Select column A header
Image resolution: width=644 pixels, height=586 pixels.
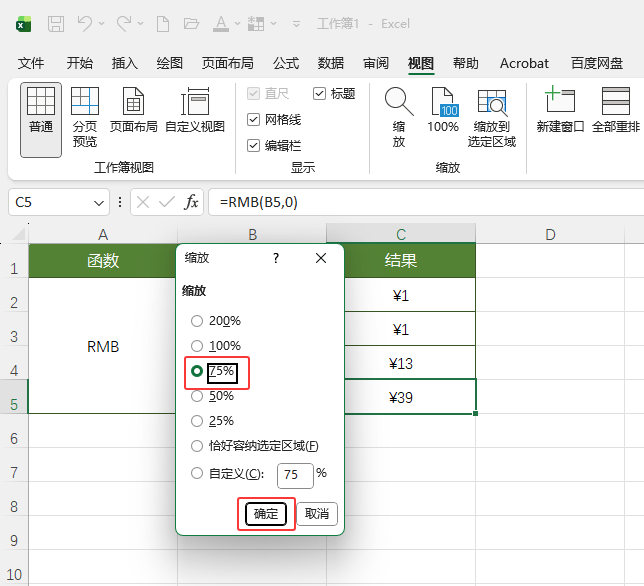103,234
